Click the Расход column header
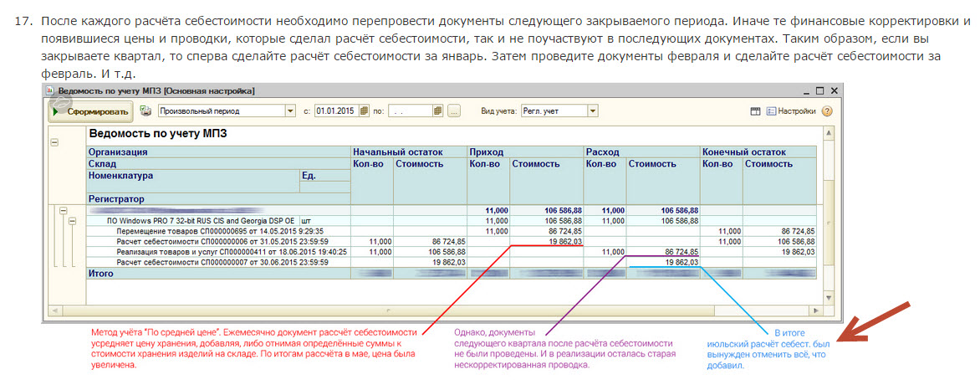 click(x=642, y=151)
